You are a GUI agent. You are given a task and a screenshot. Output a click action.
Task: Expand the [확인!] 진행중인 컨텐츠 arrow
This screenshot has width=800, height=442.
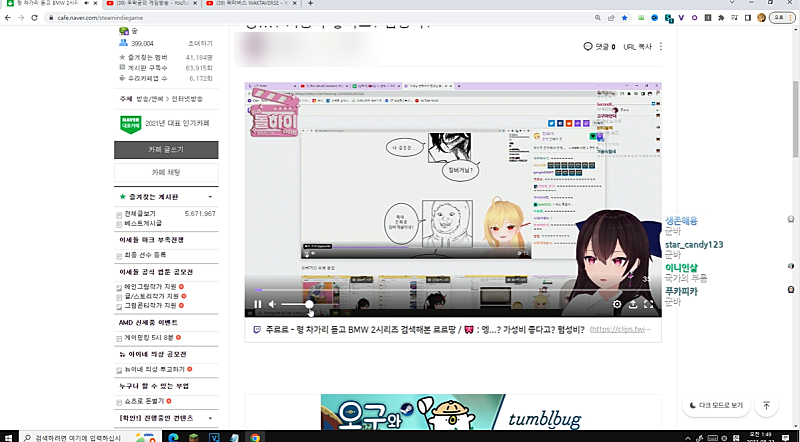click(x=210, y=418)
